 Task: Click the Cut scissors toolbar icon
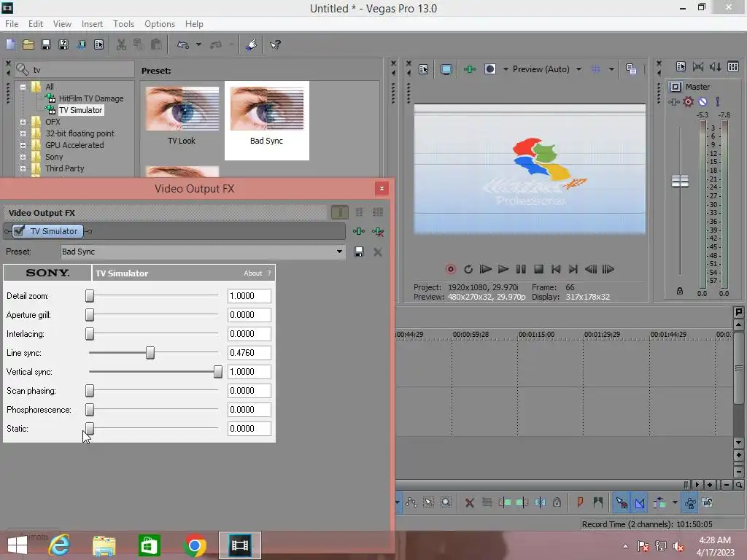(122, 44)
